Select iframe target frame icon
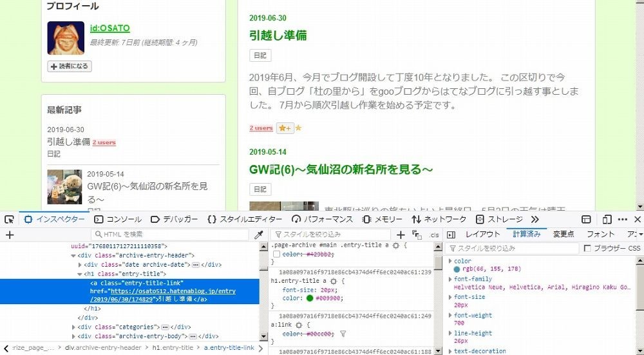Image resolution: width=644 pixels, height=355 pixels. coord(586,220)
